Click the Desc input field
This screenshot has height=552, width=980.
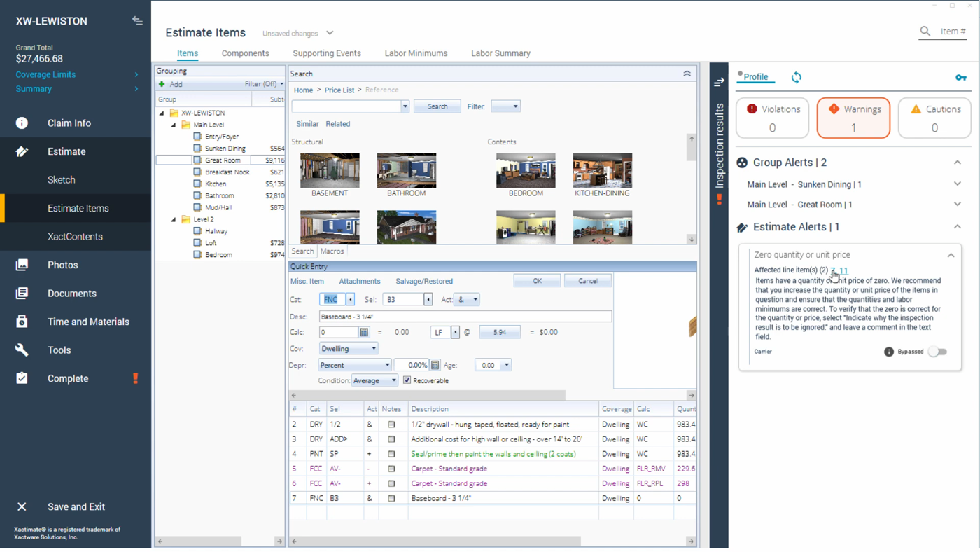coord(465,317)
